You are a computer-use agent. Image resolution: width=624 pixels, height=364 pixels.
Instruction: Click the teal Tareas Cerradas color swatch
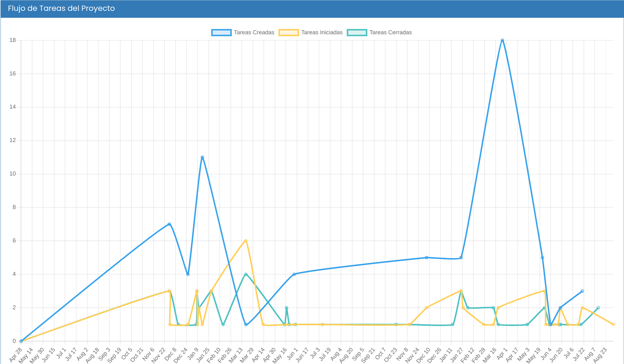357,33
